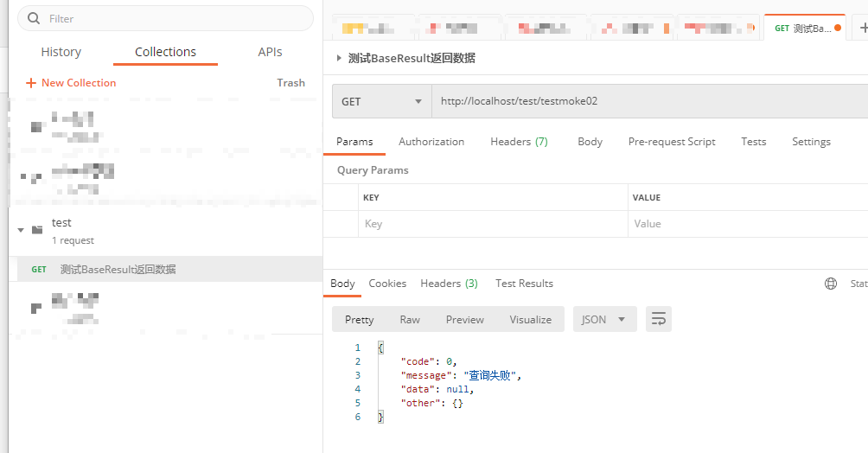Collapse the test collection arrow
This screenshot has height=453, width=868.
coord(21,230)
